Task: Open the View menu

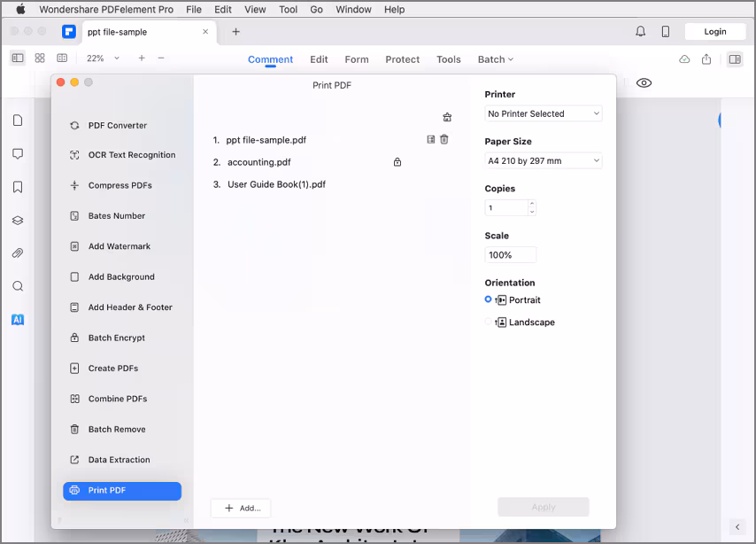Action: coord(255,9)
